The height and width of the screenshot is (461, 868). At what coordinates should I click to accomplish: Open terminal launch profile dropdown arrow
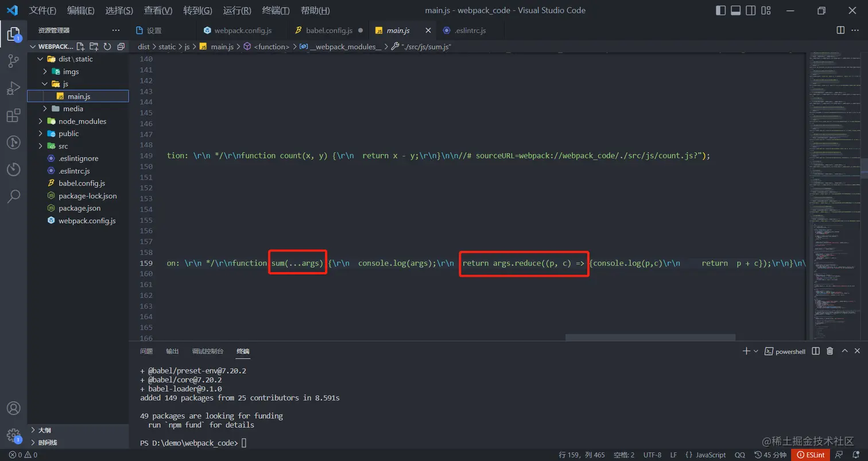click(755, 351)
